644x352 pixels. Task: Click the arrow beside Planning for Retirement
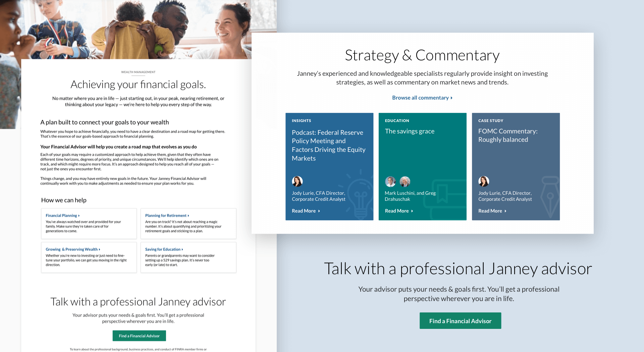click(189, 216)
